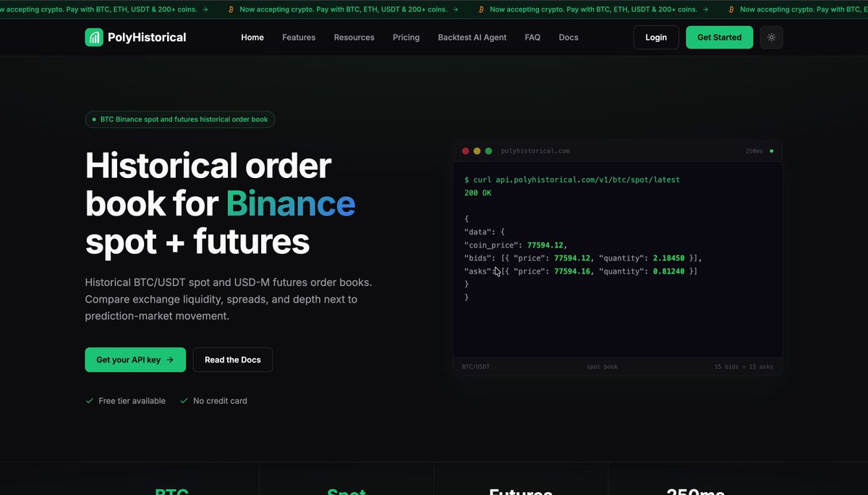Click the asks price 77594.16
Image resolution: width=868 pixels, height=495 pixels.
573,271
